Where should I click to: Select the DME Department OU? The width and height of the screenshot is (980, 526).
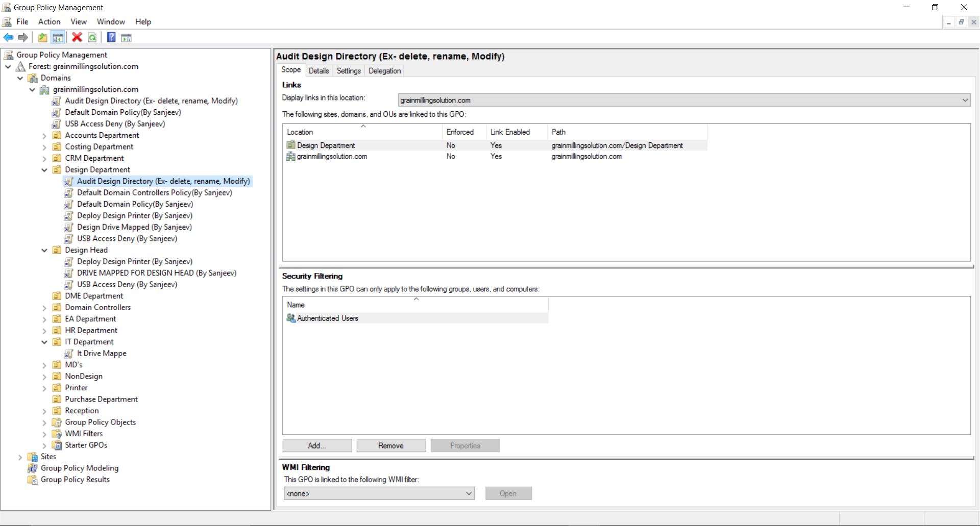(94, 296)
